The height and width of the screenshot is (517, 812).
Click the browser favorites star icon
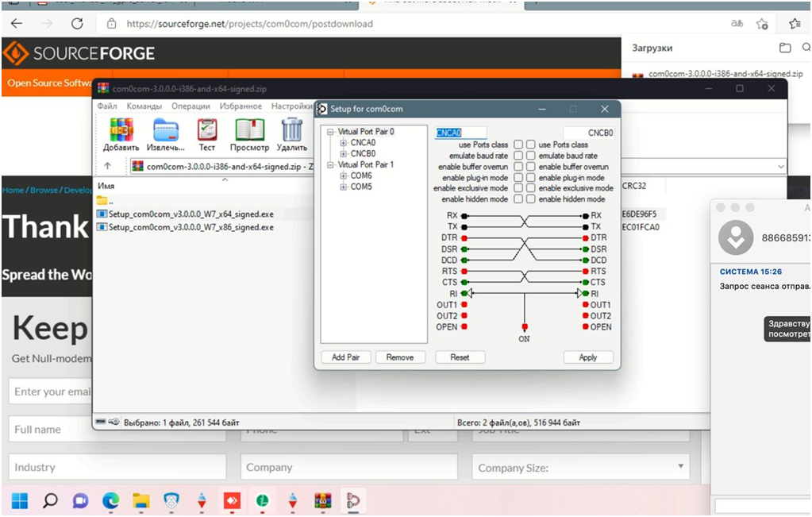coord(762,24)
